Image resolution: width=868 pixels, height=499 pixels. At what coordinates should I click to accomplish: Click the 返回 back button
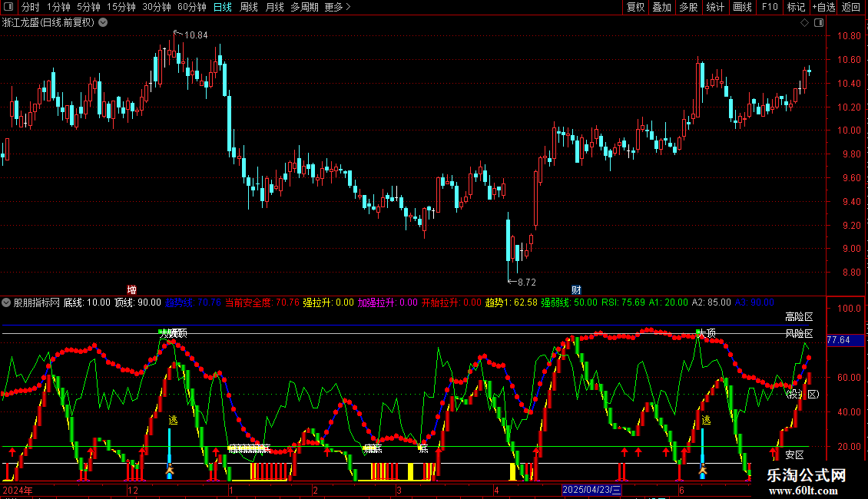pos(851,7)
